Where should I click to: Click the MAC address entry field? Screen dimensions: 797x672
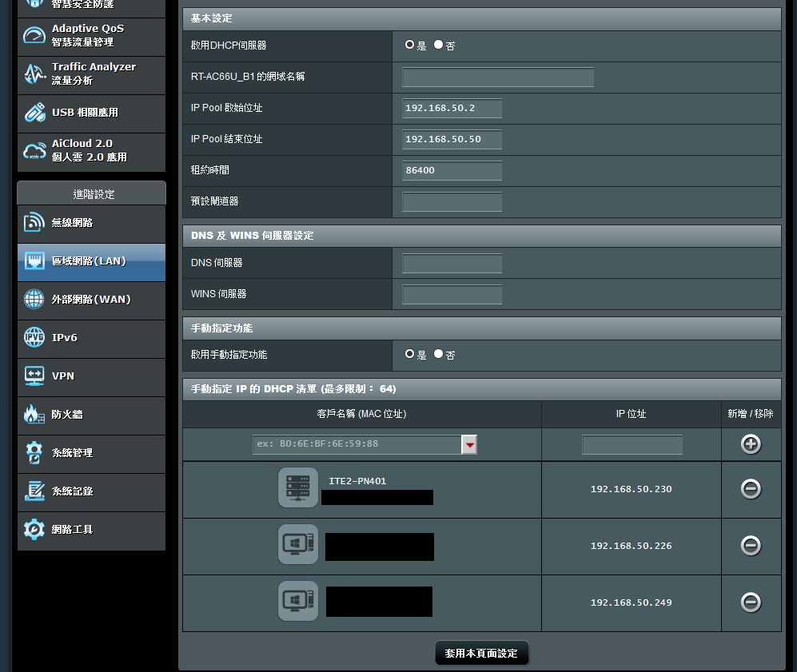[x=357, y=444]
